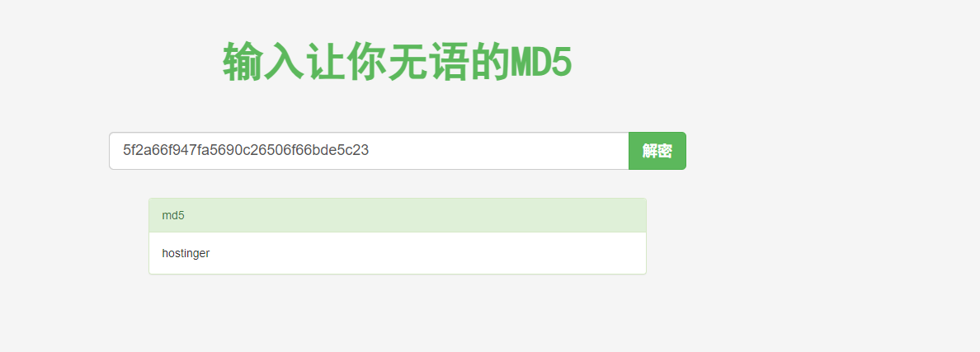Click blank area of hostinger result row
Image resolution: width=980 pixels, height=352 pixels.
(437, 253)
